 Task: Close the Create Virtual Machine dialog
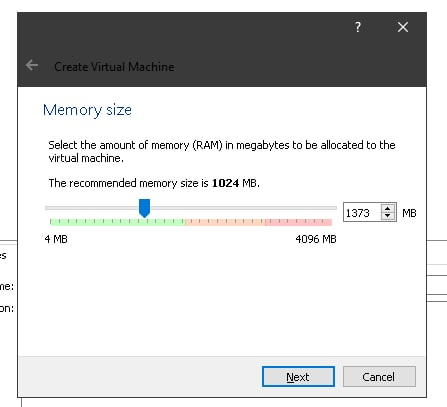tap(403, 27)
